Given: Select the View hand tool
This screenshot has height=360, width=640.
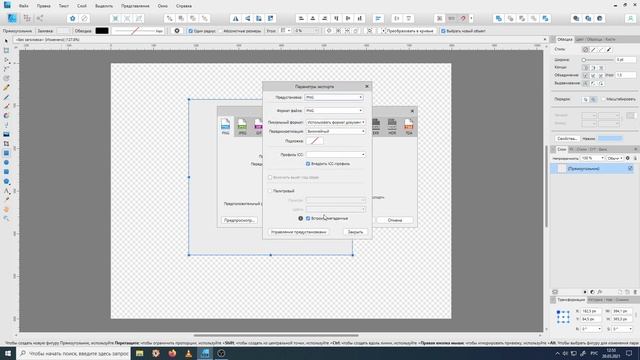Looking at the screenshot, I should pos(6,209).
